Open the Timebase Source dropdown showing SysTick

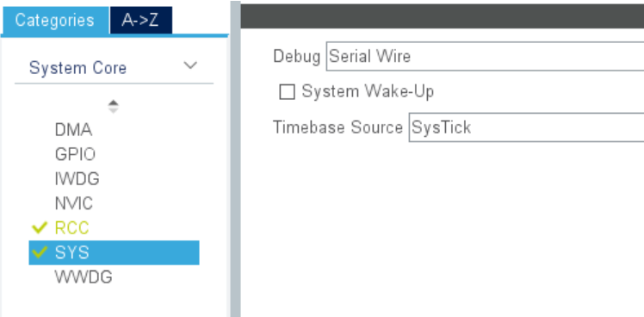(527, 127)
